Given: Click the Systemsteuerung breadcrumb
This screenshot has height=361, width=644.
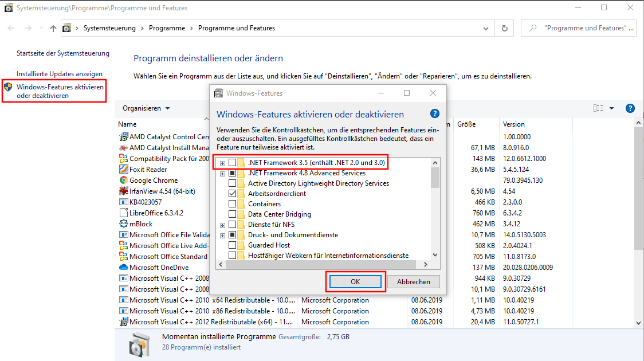Looking at the screenshot, I should [109, 28].
